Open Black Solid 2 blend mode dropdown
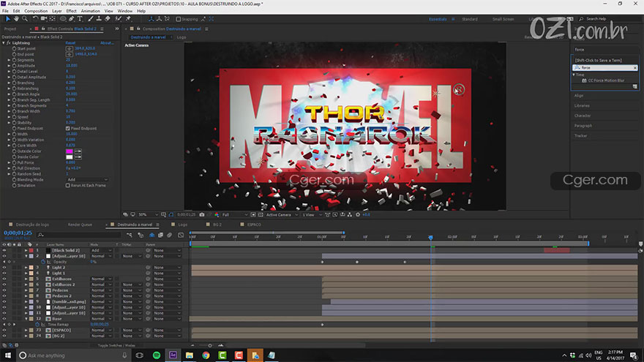The width and height of the screenshot is (644, 362). pyautogui.click(x=101, y=250)
